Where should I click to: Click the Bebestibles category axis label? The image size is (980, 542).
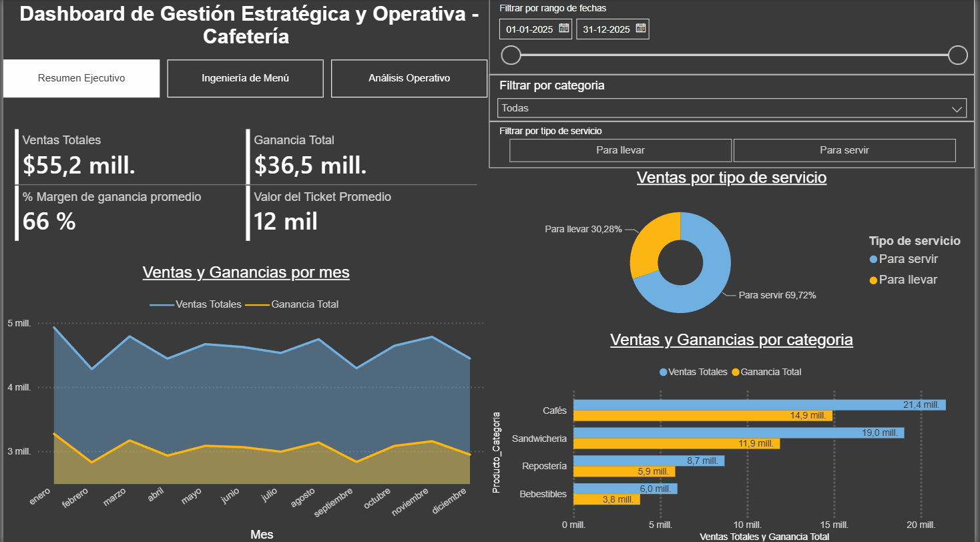pyautogui.click(x=543, y=494)
